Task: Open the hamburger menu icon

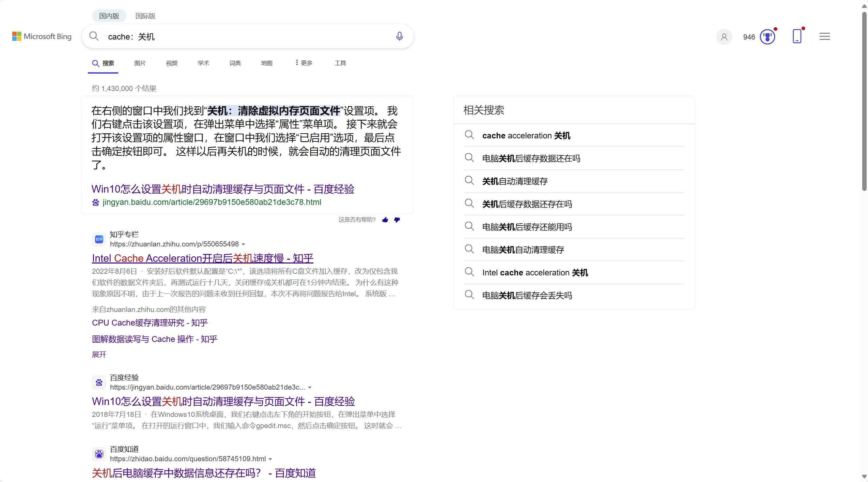Action: 825,36
